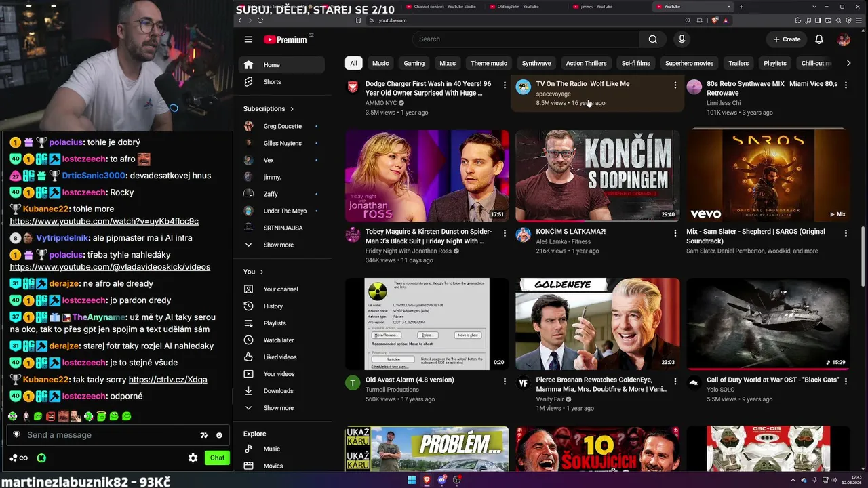Show next filter chips with right arrow
Image resolution: width=868 pixels, height=488 pixels.
(848, 63)
